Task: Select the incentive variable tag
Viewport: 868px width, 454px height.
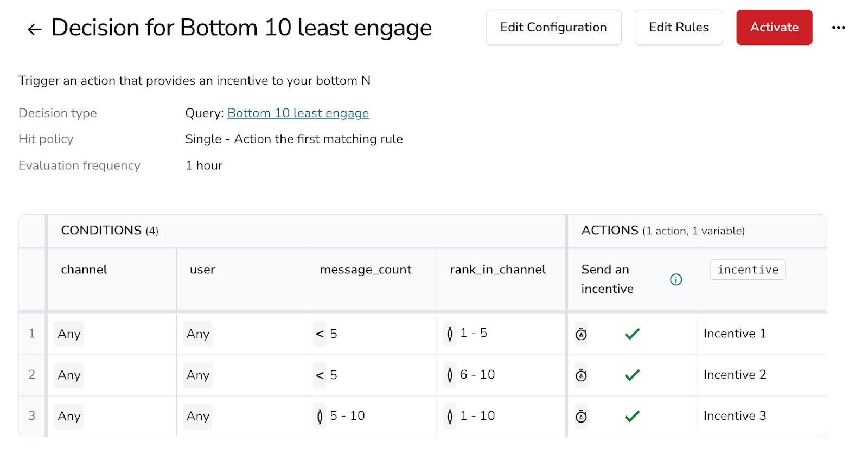Action: point(747,270)
